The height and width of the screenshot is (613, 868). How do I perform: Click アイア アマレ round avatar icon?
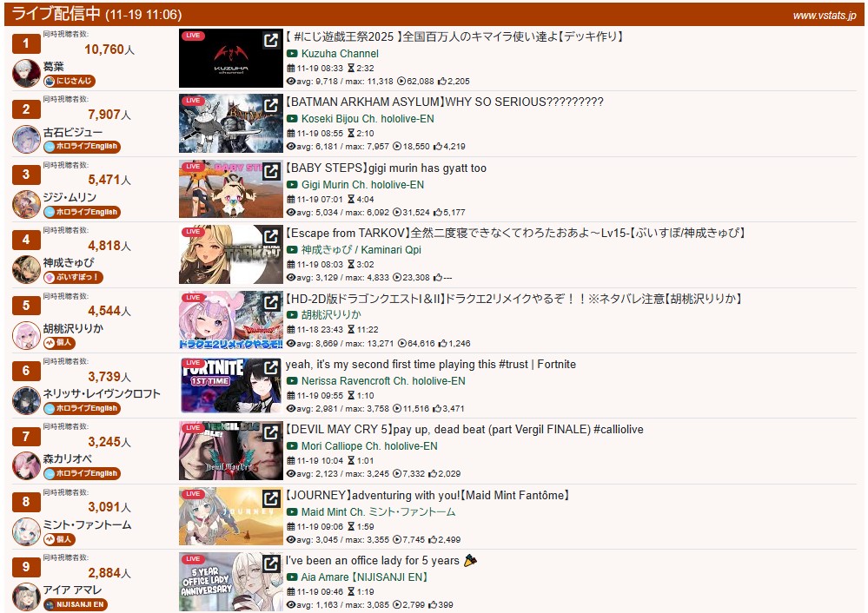[x=26, y=597]
